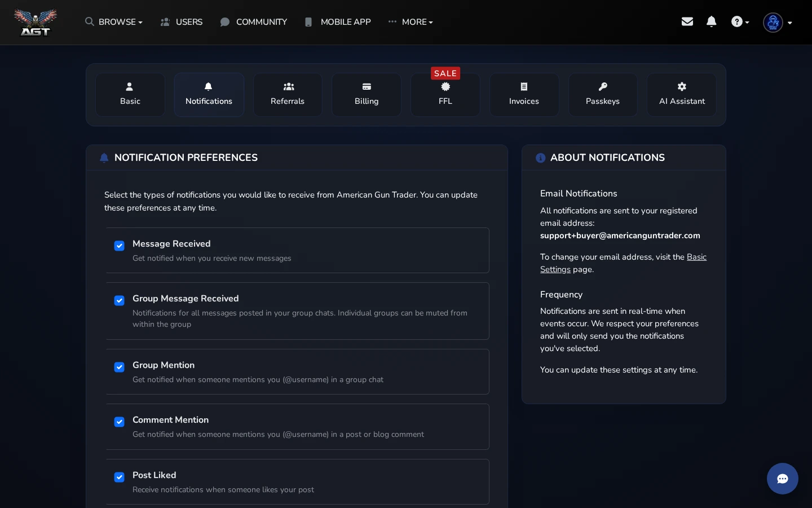Screen dimensions: 812x508
Task: Open the user avatar account menu
Action: coord(778,23)
